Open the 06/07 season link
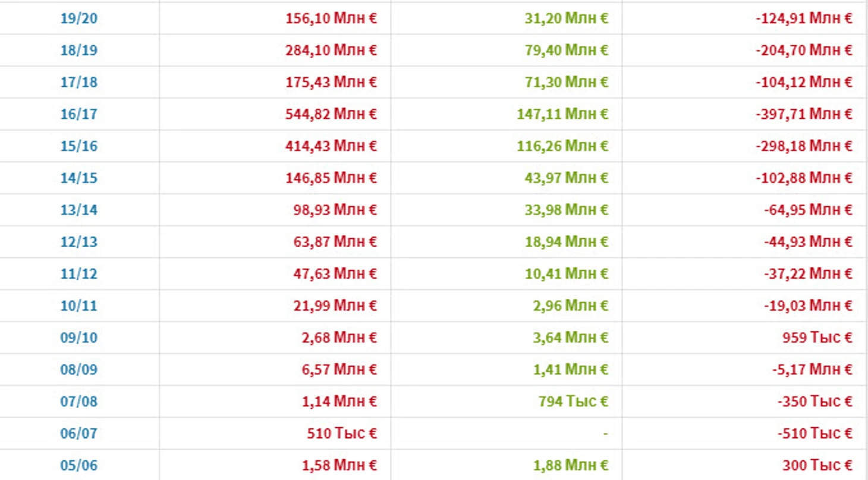868x480 pixels. (78, 434)
